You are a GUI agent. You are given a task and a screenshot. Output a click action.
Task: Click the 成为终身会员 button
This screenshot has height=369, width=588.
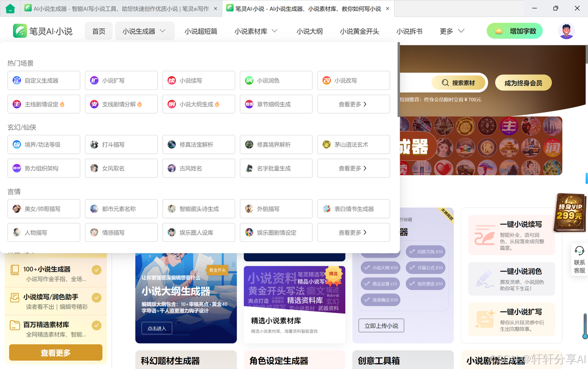(x=523, y=83)
